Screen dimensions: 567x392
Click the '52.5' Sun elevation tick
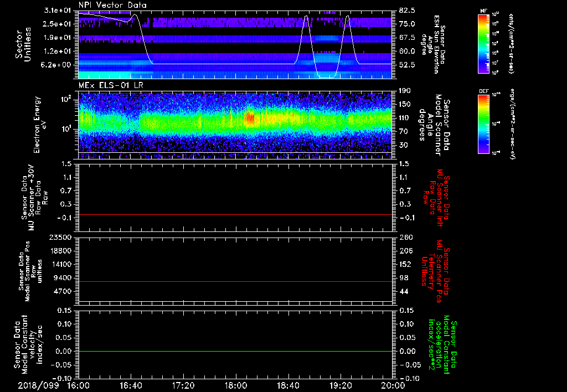(407, 65)
